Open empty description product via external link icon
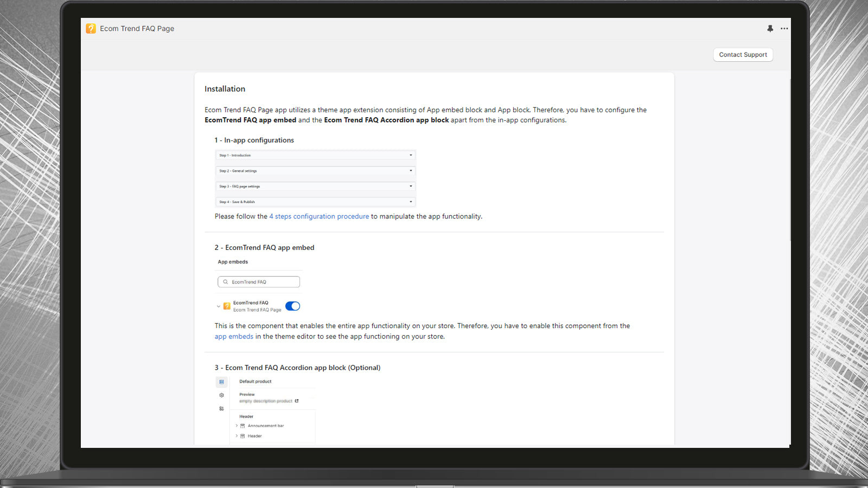The height and width of the screenshot is (488, 868). [x=297, y=401]
